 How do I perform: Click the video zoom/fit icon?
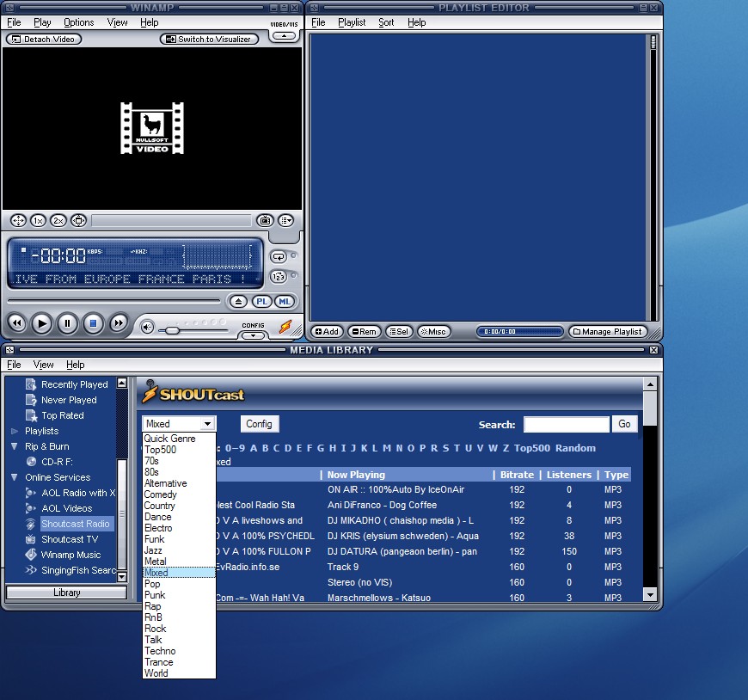pos(79,220)
